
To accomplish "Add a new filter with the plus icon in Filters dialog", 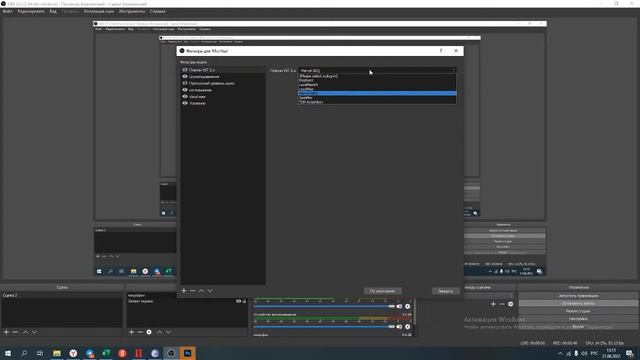I will tap(184, 291).
